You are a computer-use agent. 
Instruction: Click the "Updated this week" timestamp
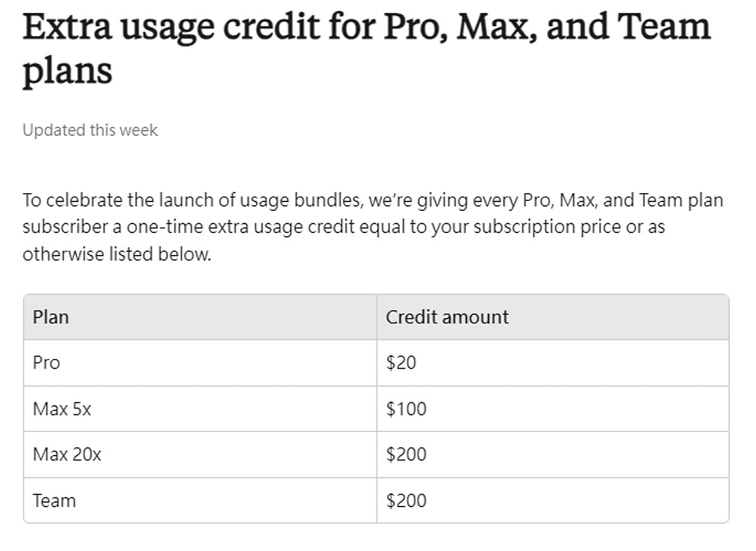[x=90, y=130]
